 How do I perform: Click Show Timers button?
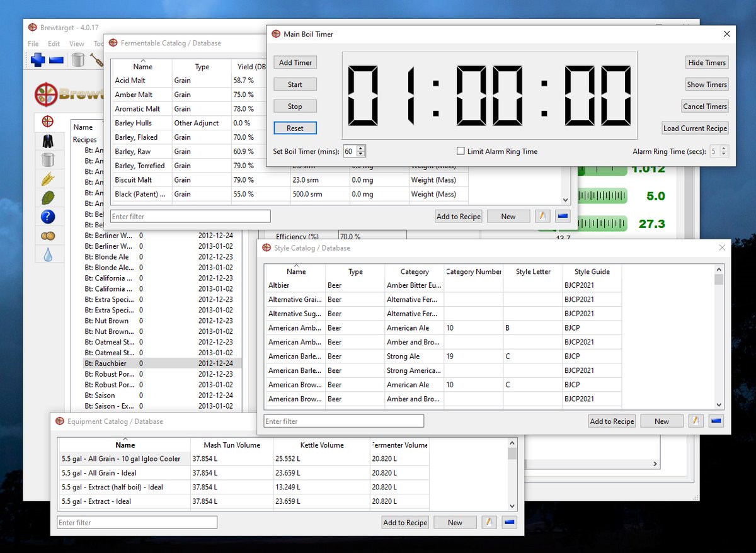[707, 84]
